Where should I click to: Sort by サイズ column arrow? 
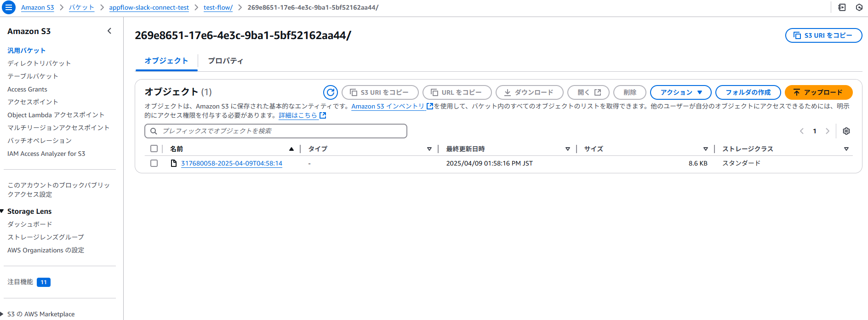tap(705, 149)
